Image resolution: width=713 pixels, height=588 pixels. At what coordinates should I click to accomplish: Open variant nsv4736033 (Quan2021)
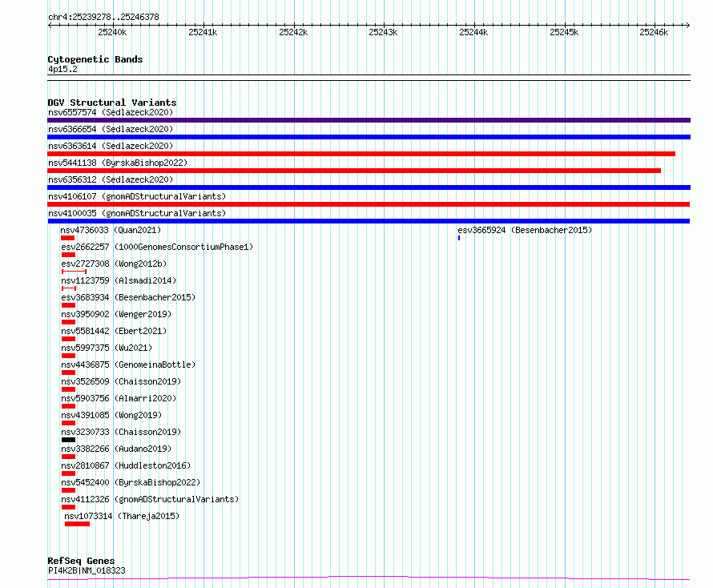click(x=111, y=230)
